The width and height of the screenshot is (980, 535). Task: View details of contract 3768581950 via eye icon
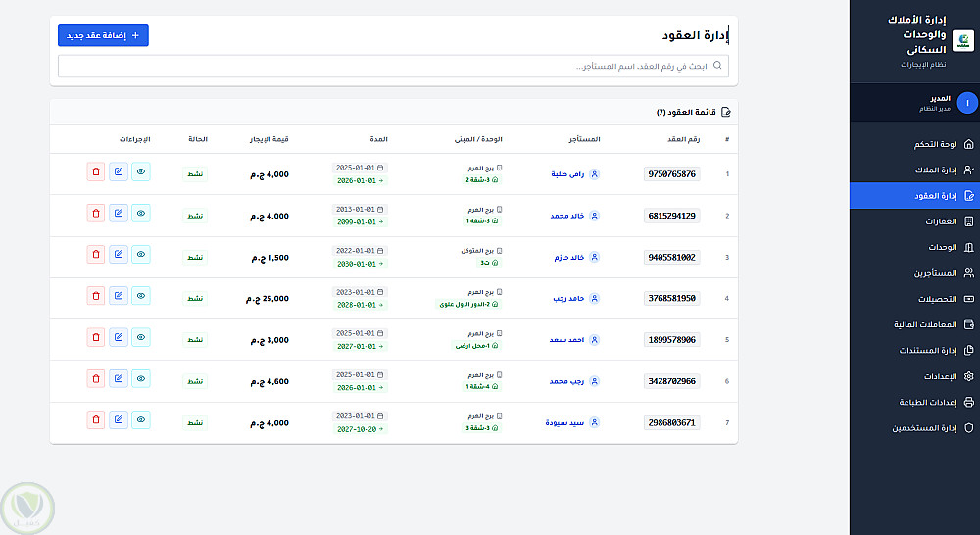pyautogui.click(x=141, y=296)
